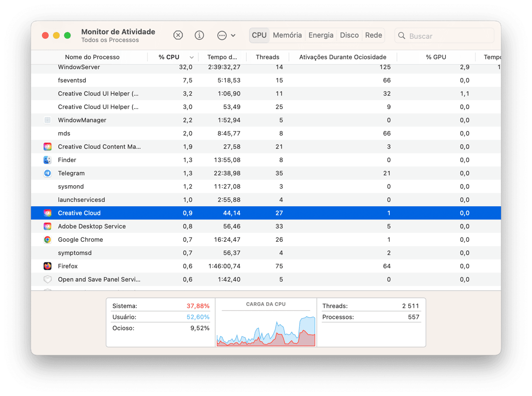This screenshot has height=396, width=532.
Task: Click the Todos os Processos subtitle
Action: tap(110, 40)
